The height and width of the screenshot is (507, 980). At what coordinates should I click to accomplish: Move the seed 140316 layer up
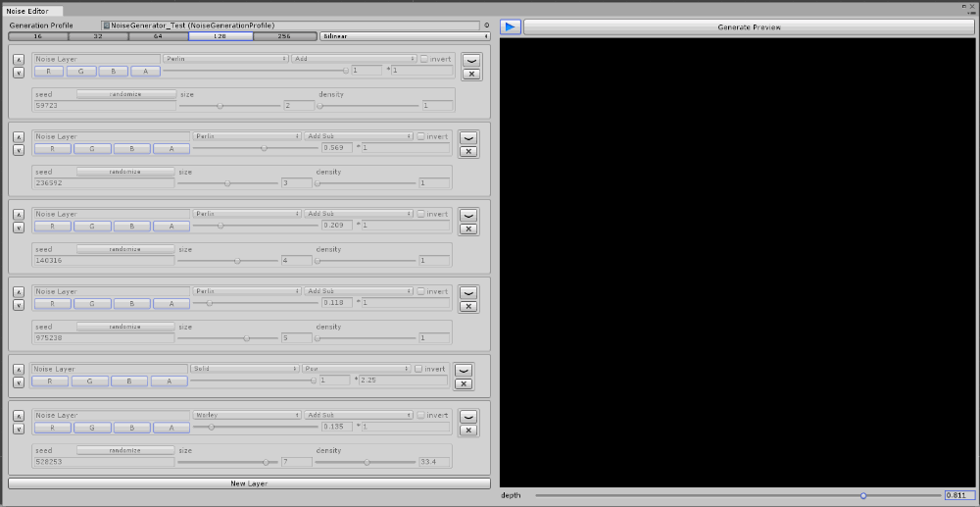(19, 215)
